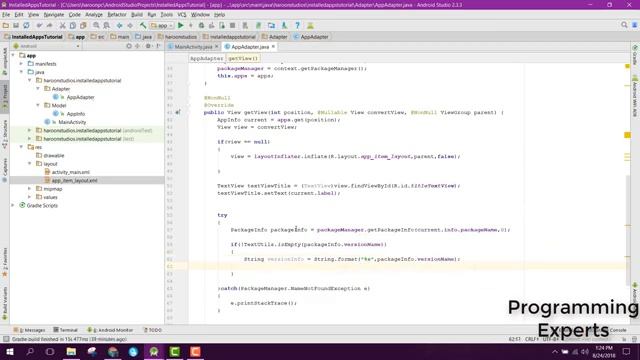Image resolution: width=640 pixels, height=360 pixels.
Task: Toggle the Structure tool window side button
Action: coord(5,134)
